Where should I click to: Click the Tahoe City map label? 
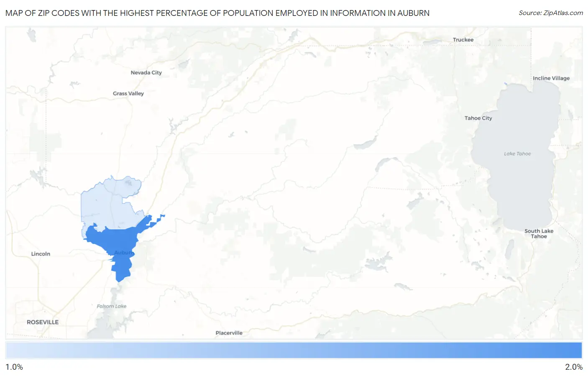pyautogui.click(x=478, y=118)
